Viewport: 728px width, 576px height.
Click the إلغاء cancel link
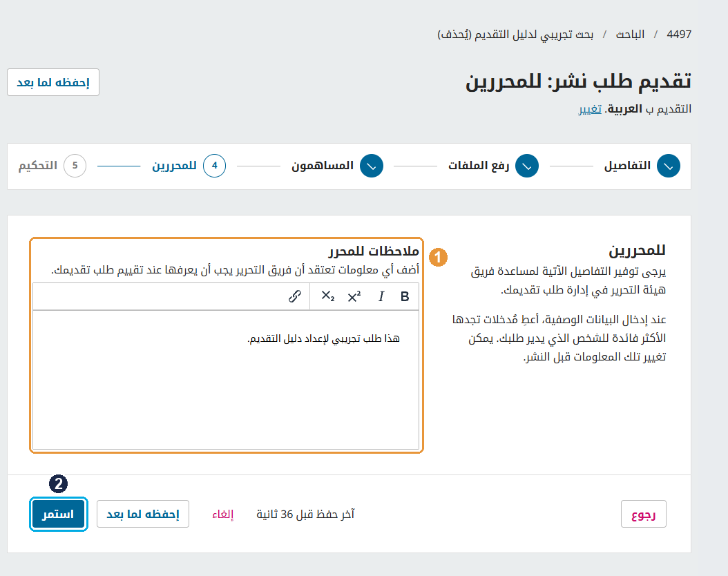tap(223, 515)
